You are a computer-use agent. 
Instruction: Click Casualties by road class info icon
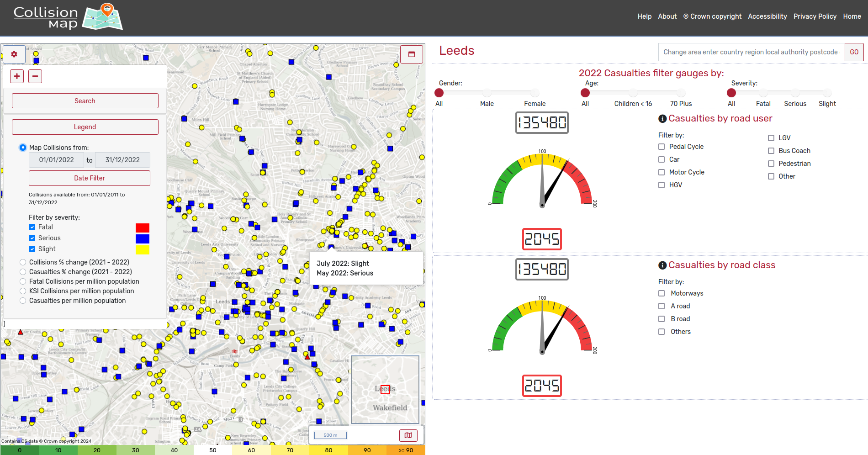[662, 265]
